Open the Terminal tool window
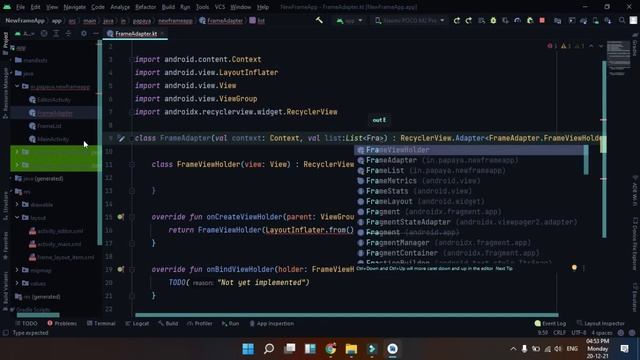Image resolution: width=640 pixels, height=360 pixels. pyautogui.click(x=101, y=323)
